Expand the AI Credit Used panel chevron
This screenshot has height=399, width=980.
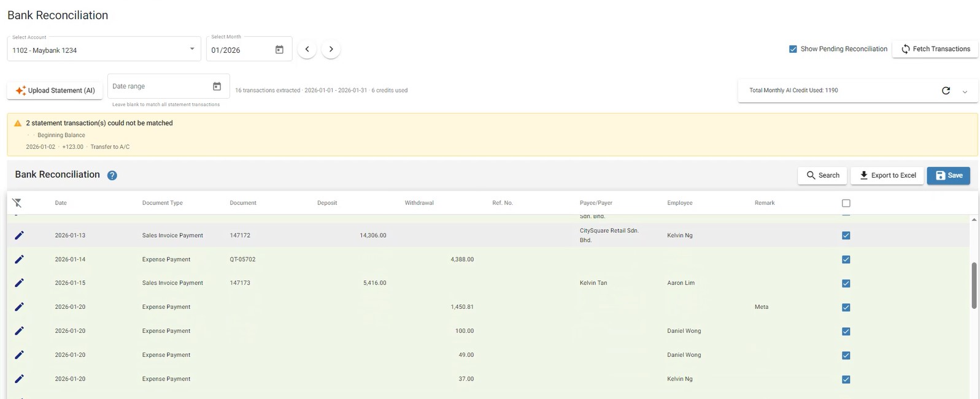(x=965, y=91)
